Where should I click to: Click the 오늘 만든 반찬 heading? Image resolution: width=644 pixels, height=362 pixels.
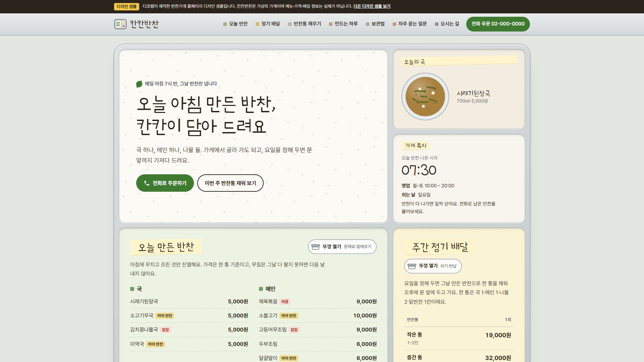click(x=166, y=247)
